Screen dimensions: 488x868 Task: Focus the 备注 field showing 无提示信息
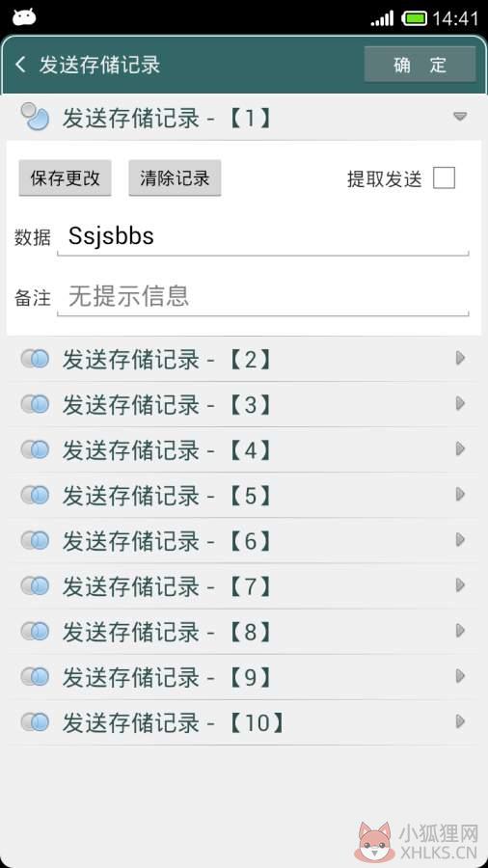(x=263, y=297)
